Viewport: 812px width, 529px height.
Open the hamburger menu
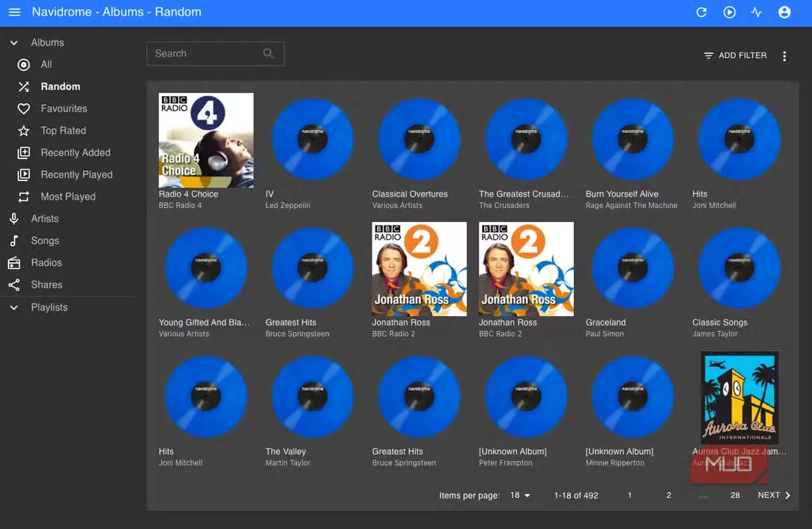coord(15,12)
